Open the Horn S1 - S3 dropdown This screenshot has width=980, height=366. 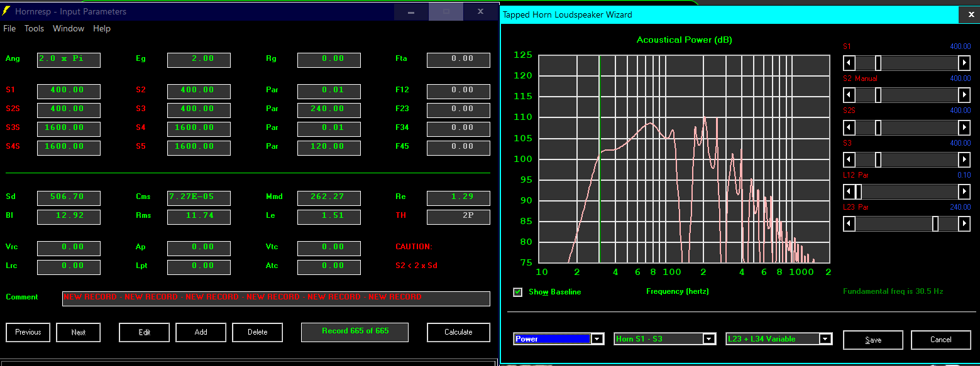709,339
